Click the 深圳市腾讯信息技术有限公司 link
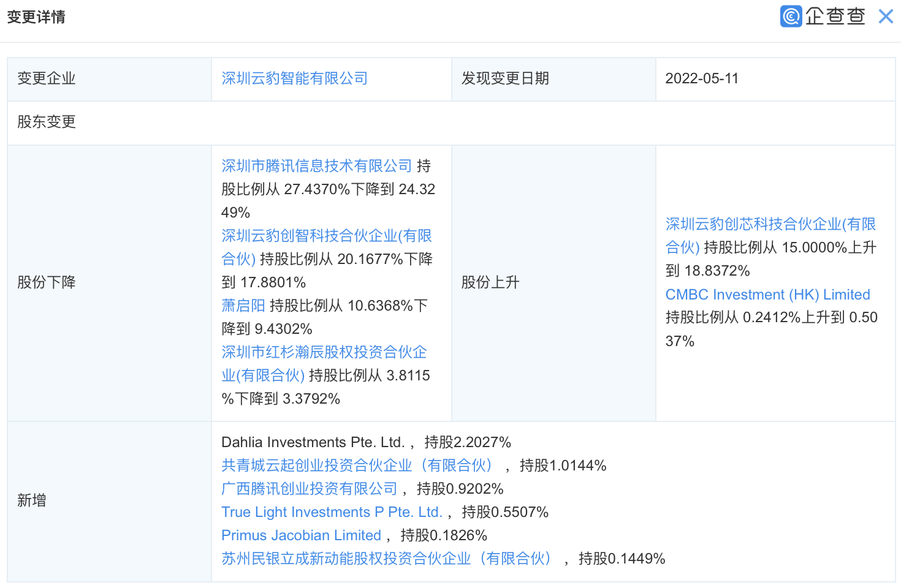The width and height of the screenshot is (901, 588). [316, 165]
